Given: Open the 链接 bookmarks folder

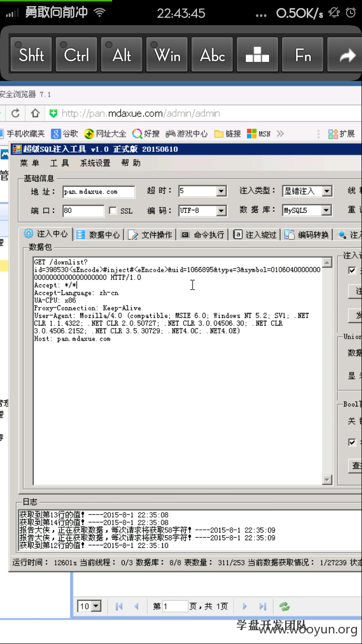Looking at the screenshot, I should coord(228,133).
